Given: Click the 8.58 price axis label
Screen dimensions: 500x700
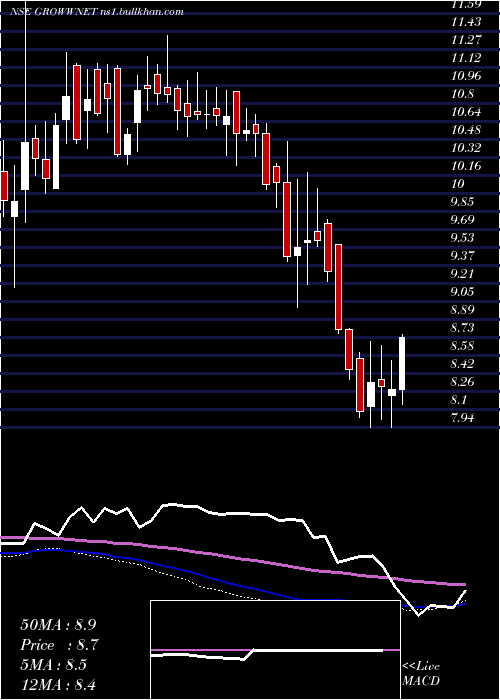Looking at the screenshot, I should [x=462, y=346].
